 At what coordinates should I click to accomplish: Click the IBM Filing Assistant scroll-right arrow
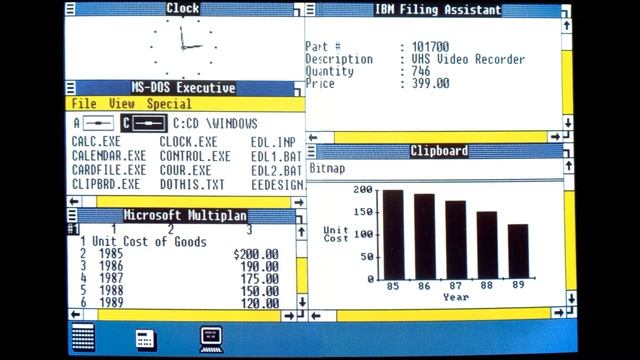pos(555,137)
